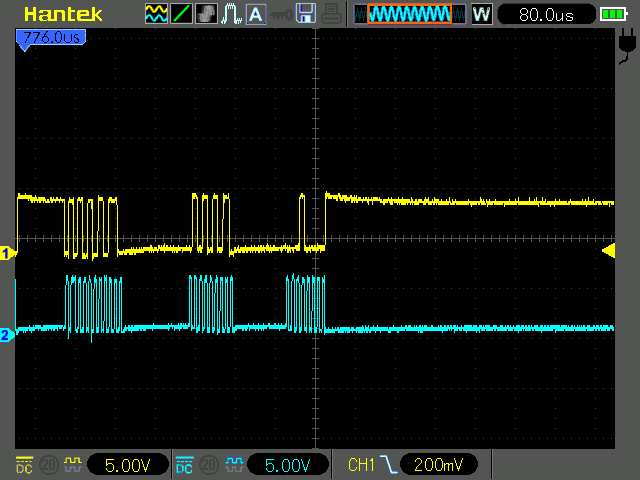Image resolution: width=640 pixels, height=480 pixels.
Task: Click the Hantek brand logo
Action: click(x=63, y=14)
